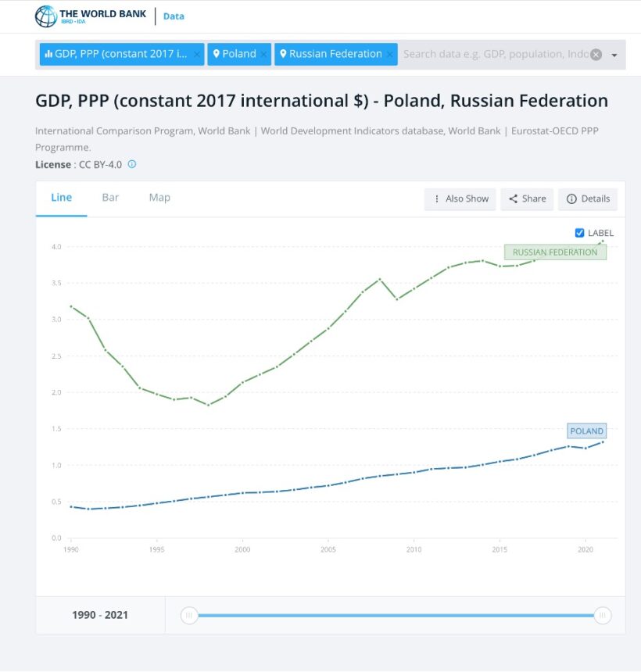Remove the Poland country tag

(264, 54)
